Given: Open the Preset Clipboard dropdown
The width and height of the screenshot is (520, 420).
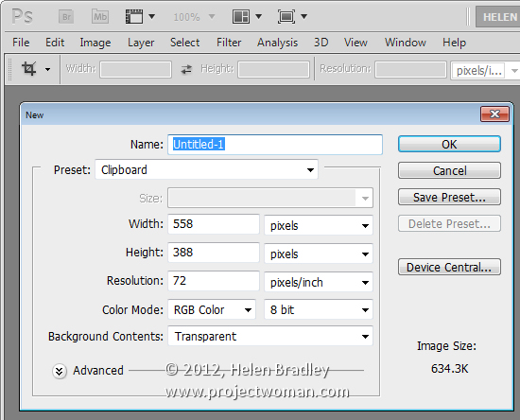Looking at the screenshot, I should click(207, 170).
